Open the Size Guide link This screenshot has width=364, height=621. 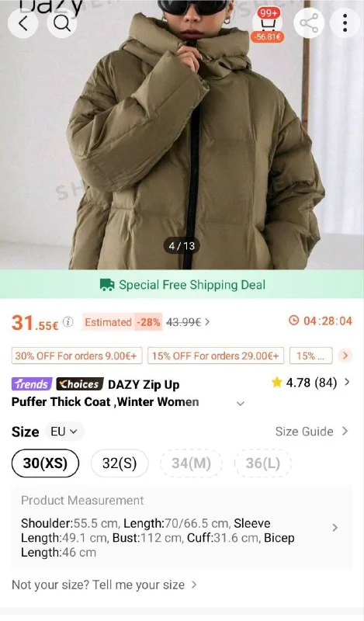click(x=312, y=432)
